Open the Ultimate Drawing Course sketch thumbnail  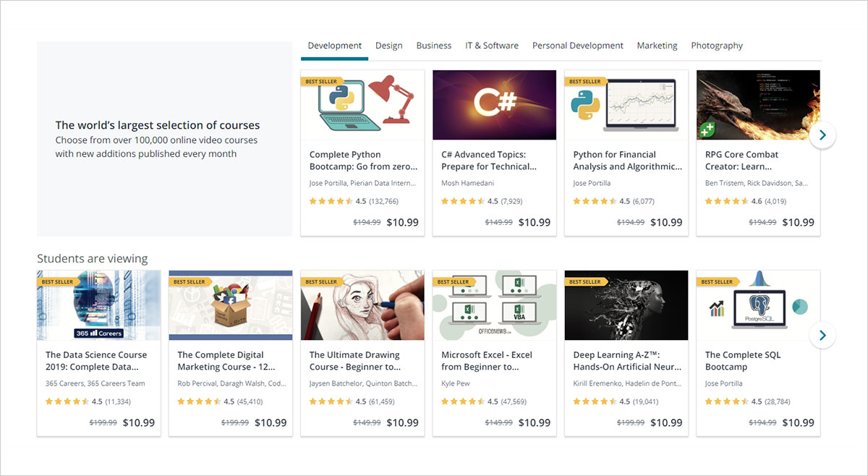click(362, 305)
